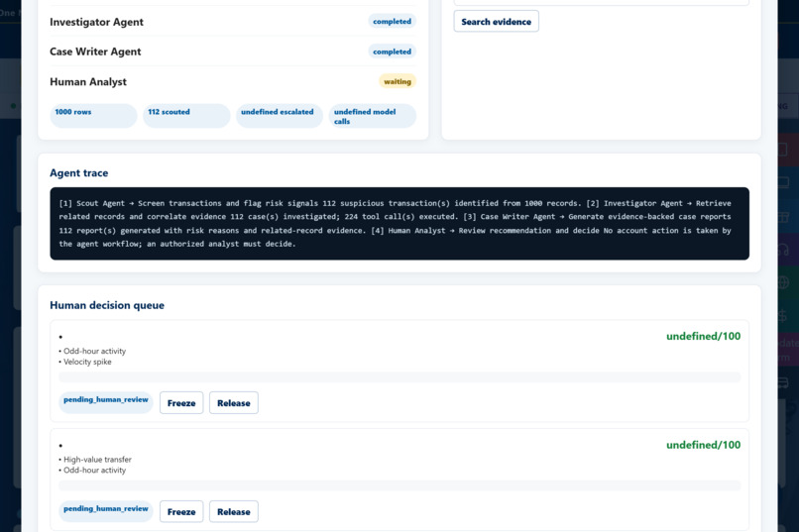
Task: Click the Investigator Agent row label
Action: pos(96,22)
